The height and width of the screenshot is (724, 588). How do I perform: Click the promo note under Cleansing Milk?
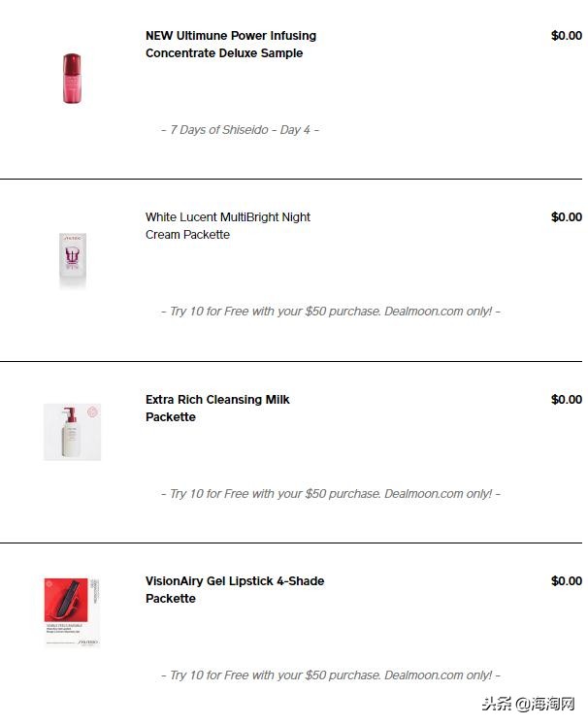[330, 493]
